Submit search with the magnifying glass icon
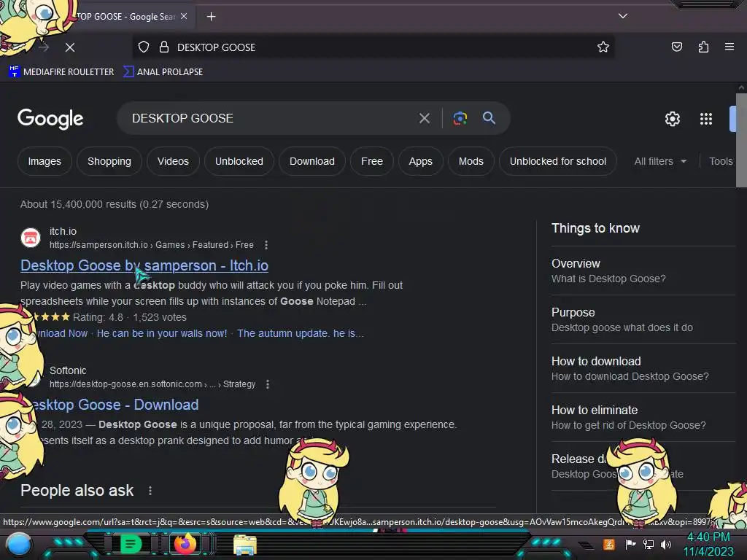Screen dimensions: 747x560 point(489,118)
